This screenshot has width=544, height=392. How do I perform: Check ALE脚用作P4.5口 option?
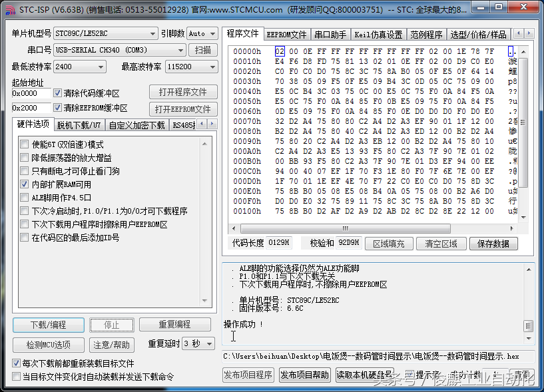(24, 198)
